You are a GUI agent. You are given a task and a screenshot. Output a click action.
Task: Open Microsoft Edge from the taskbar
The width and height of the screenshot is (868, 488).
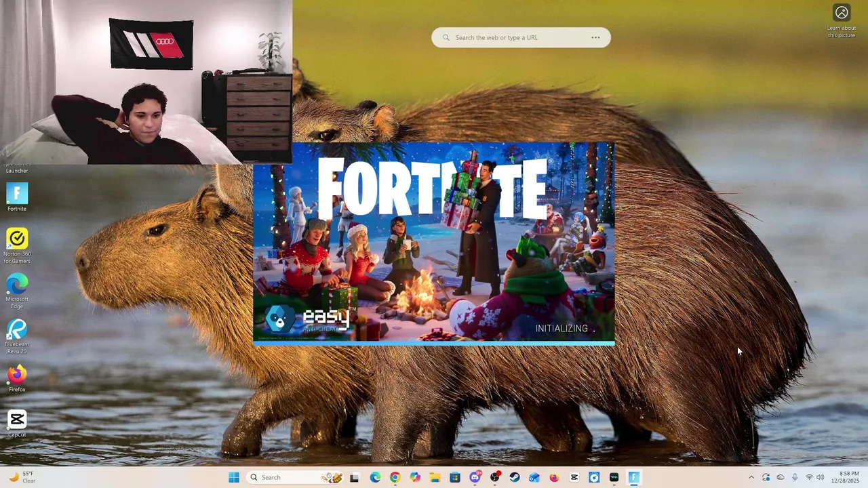[x=375, y=477]
